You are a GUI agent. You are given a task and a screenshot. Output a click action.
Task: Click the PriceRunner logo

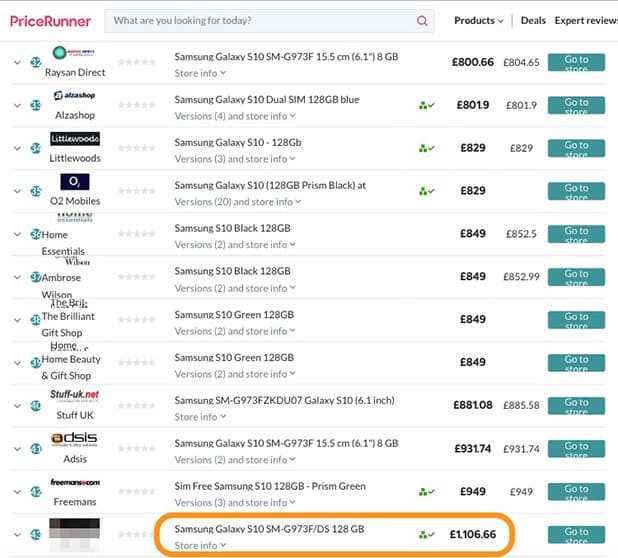[x=50, y=21]
